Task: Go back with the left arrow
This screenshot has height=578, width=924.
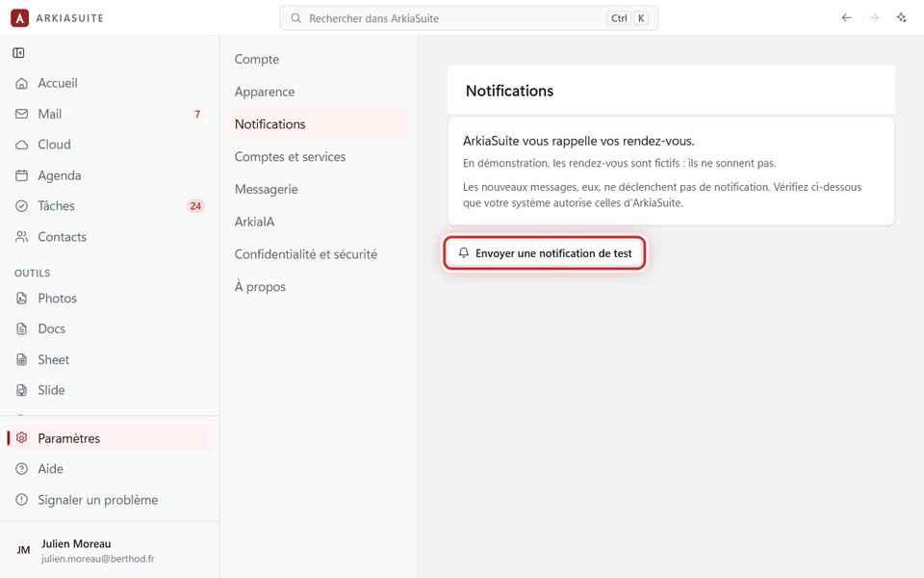Action: 847,17
